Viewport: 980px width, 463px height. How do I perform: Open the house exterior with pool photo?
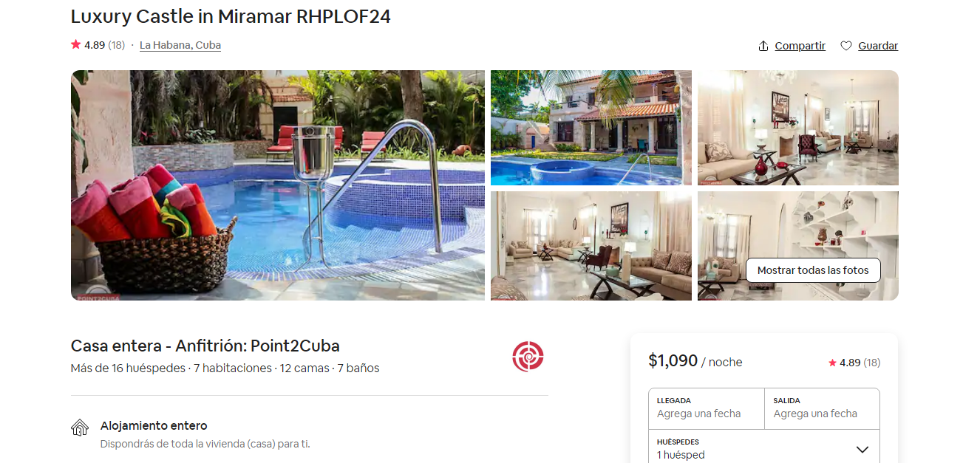591,128
